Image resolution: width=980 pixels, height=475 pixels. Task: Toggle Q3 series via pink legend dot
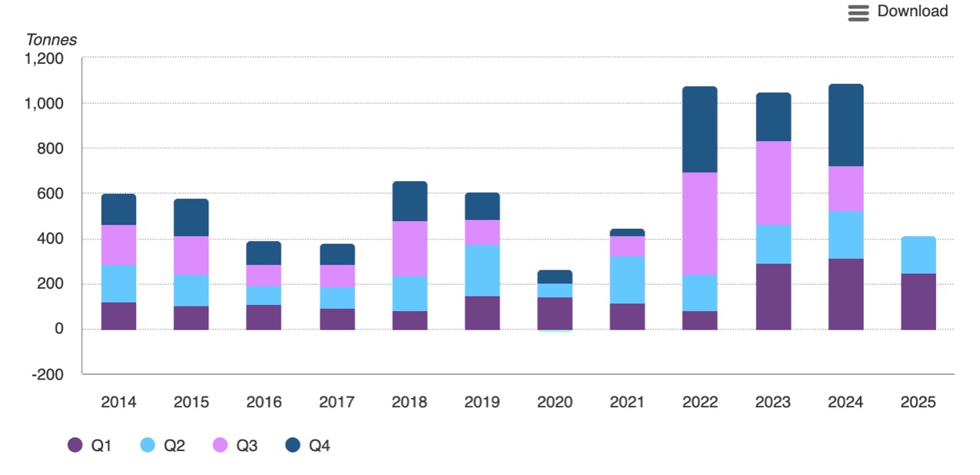[220, 445]
